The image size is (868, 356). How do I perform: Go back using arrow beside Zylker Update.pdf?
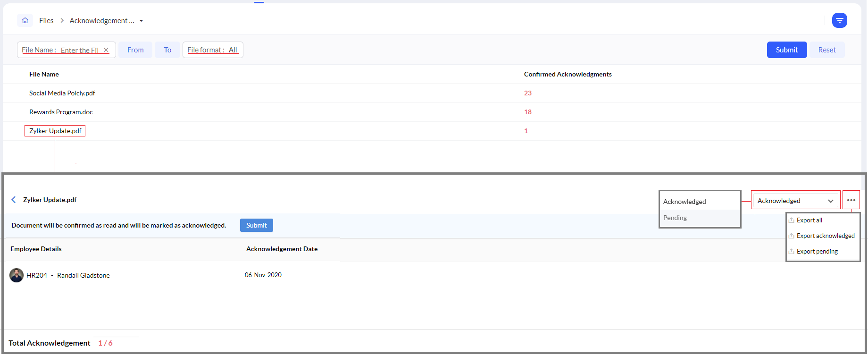[x=14, y=200]
